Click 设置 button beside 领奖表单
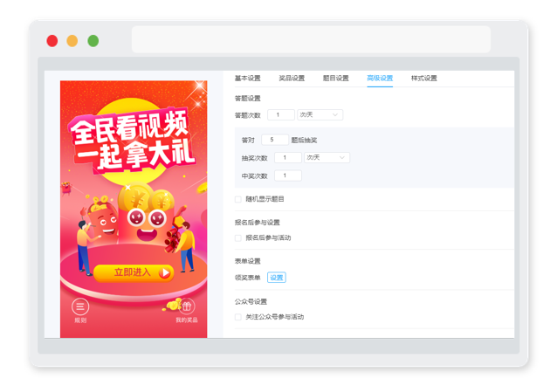 [x=277, y=278]
